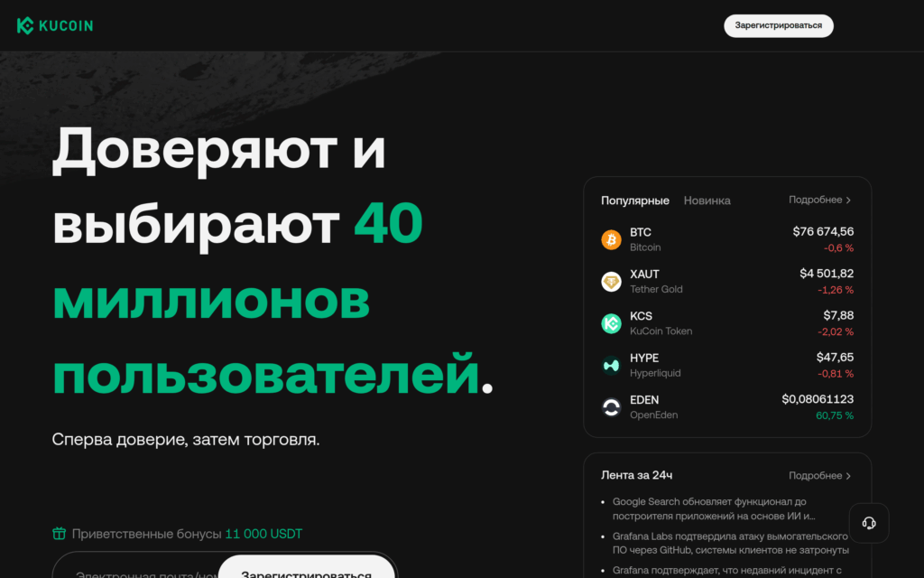Select the EDEN price $0,08061123

click(x=818, y=399)
